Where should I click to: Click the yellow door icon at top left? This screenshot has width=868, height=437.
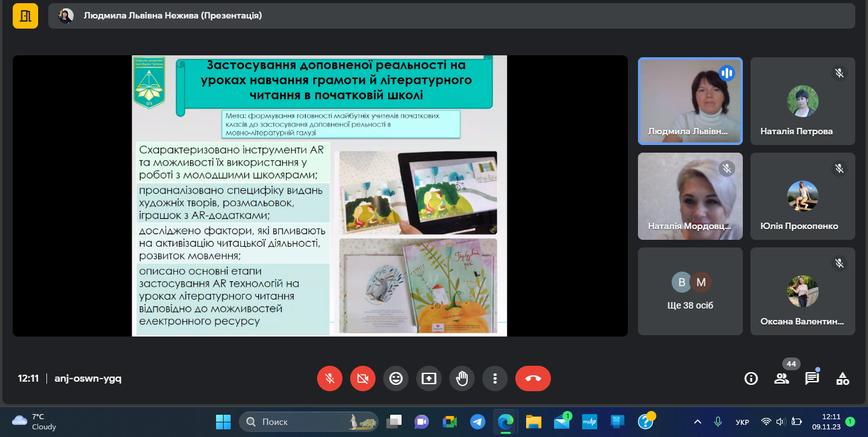coord(25,16)
